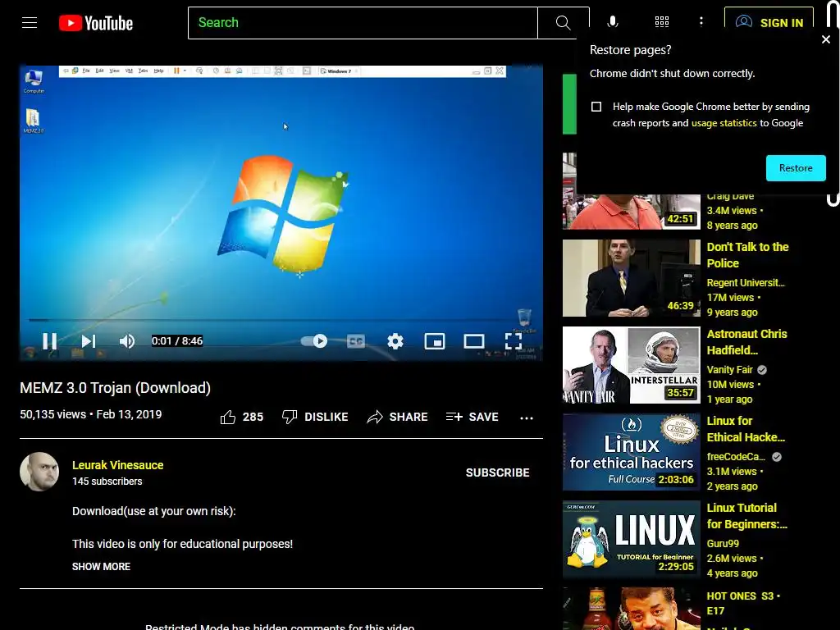Toggle the autoplay switch in player
The image size is (840, 630).
coord(314,341)
